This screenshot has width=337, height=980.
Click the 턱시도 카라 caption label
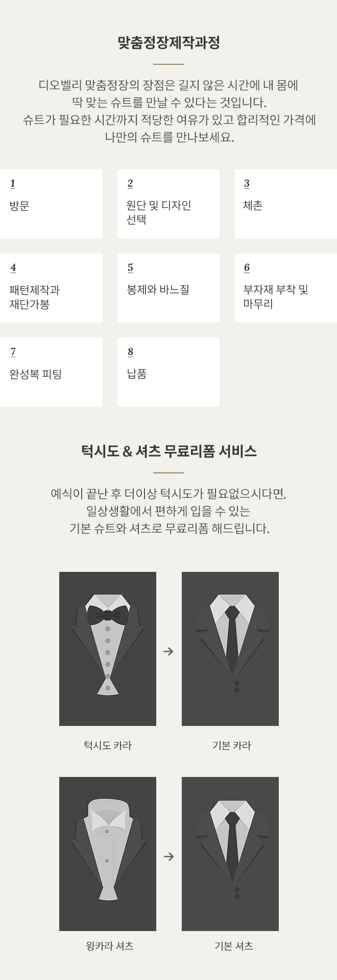(x=108, y=745)
